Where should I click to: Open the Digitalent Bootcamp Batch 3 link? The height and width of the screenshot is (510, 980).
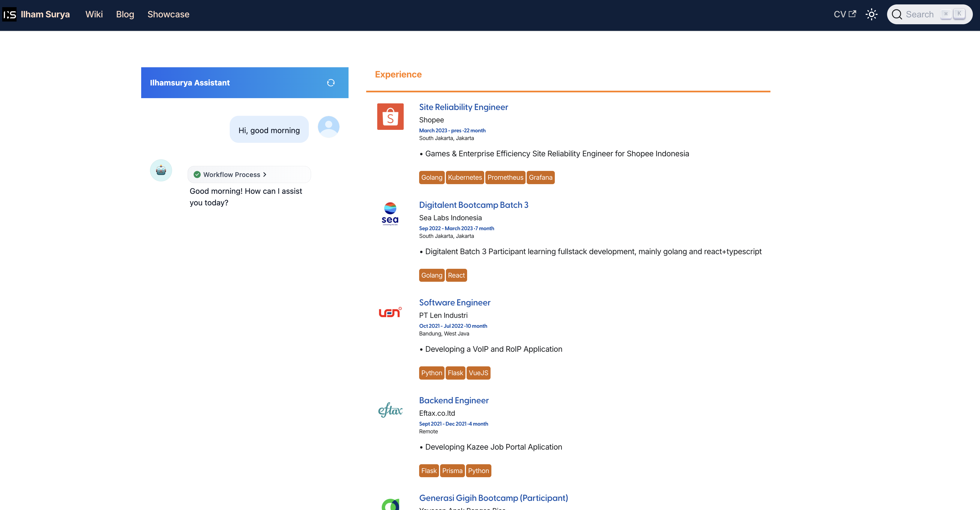pos(474,205)
